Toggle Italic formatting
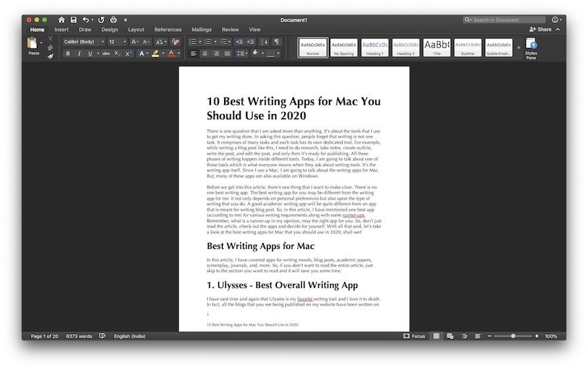588x369 pixels. 78,53
